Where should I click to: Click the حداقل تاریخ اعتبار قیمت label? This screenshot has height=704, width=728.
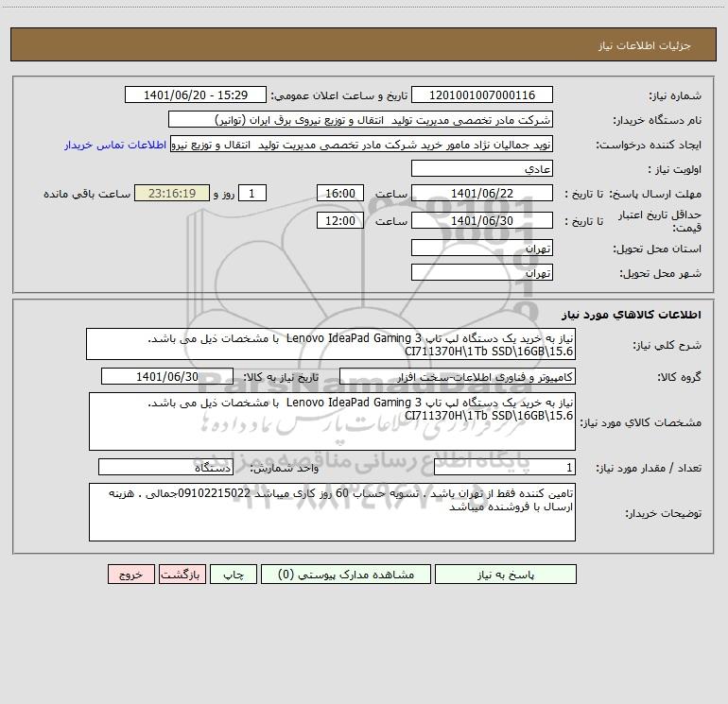[x=660, y=221]
